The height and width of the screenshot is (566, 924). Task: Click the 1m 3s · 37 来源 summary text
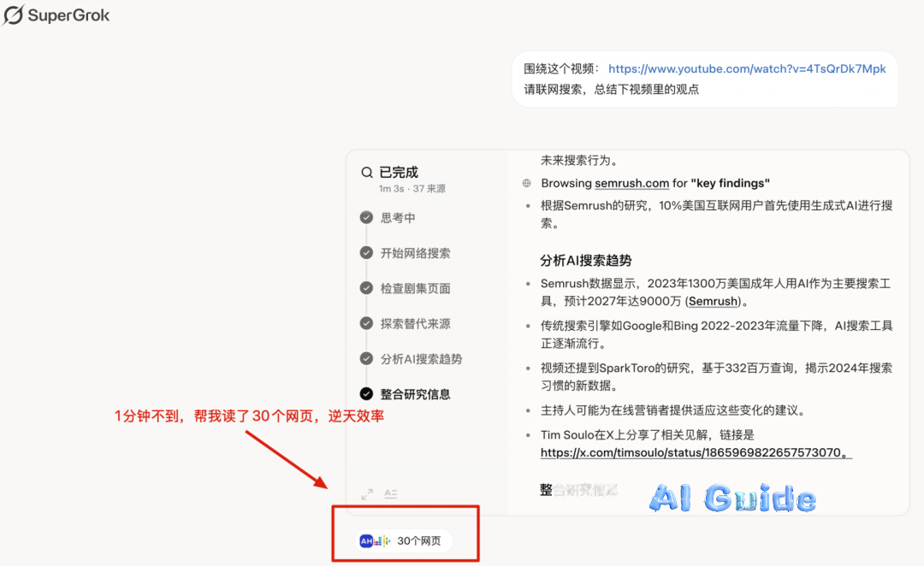click(x=412, y=189)
